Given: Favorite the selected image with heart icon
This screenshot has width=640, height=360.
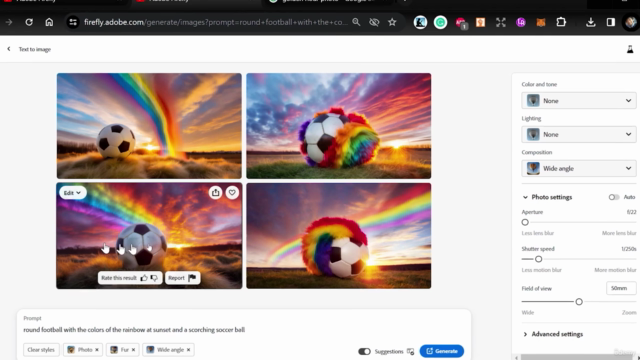Looking at the screenshot, I should [x=232, y=192].
